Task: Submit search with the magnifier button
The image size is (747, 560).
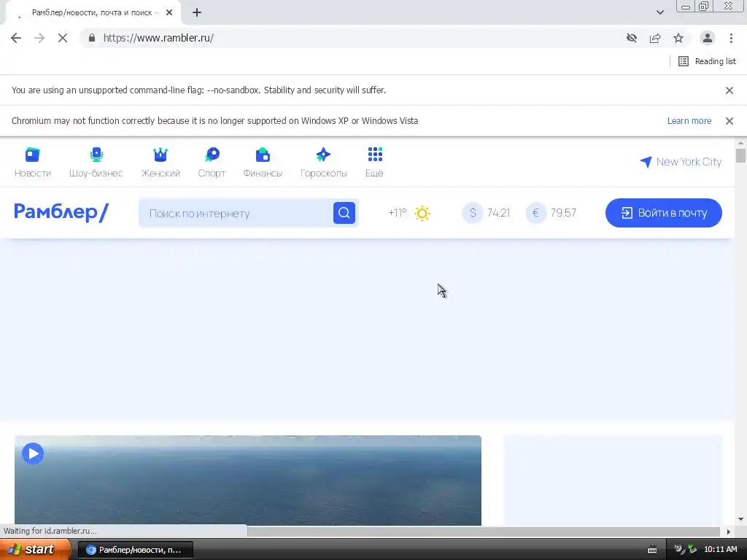Action: [344, 213]
